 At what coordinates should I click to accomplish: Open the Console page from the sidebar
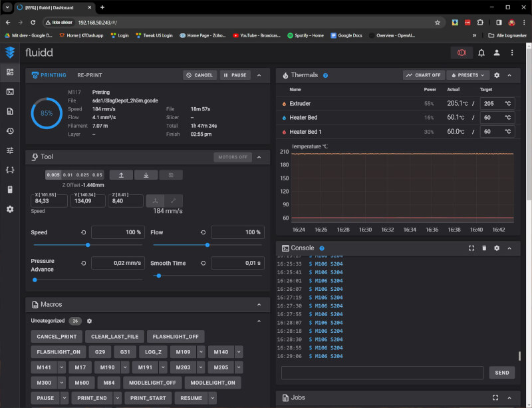[x=10, y=92]
